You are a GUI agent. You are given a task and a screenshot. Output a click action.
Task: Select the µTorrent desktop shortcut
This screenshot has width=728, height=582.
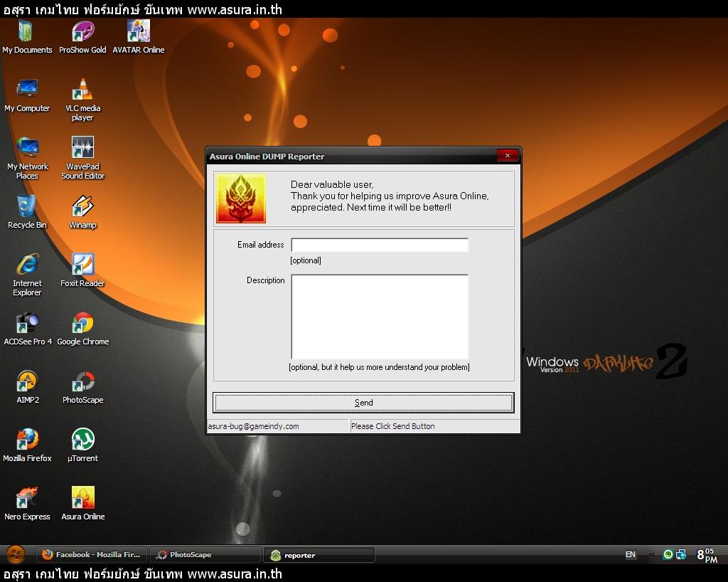[83, 445]
